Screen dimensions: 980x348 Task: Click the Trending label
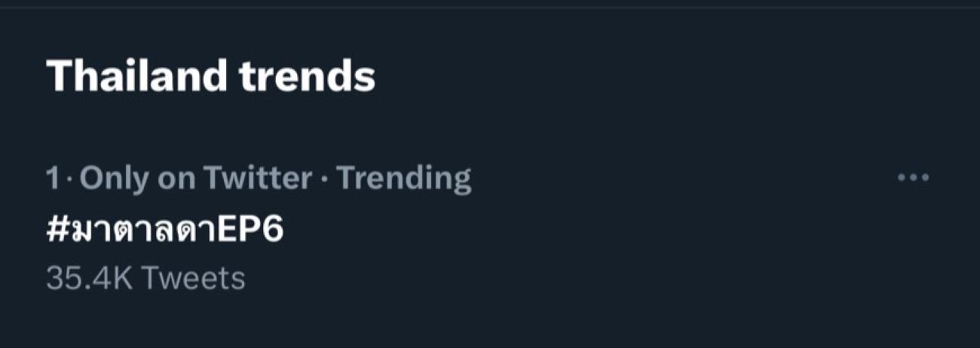(404, 179)
